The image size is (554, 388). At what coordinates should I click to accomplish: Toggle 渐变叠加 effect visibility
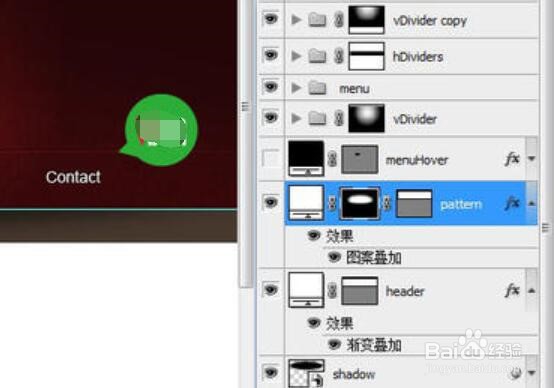coord(334,344)
